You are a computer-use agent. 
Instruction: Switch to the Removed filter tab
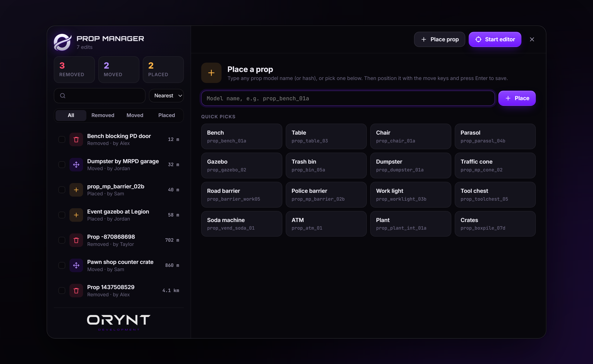(x=103, y=115)
